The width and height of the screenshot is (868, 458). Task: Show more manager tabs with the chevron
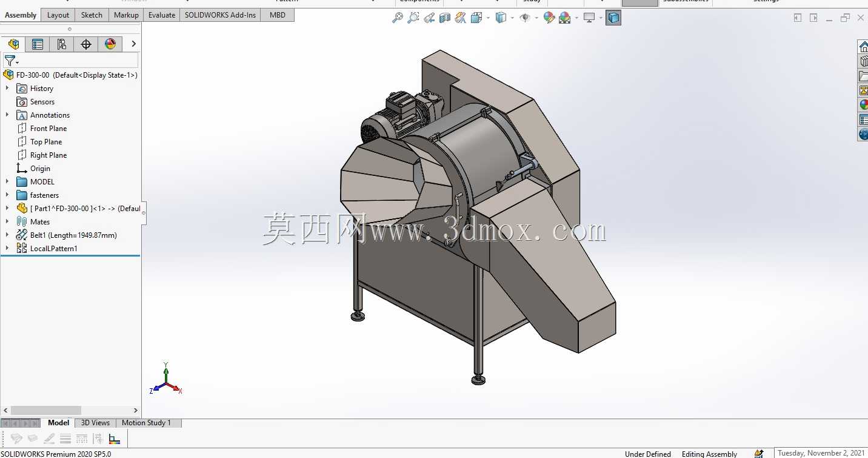(x=133, y=44)
